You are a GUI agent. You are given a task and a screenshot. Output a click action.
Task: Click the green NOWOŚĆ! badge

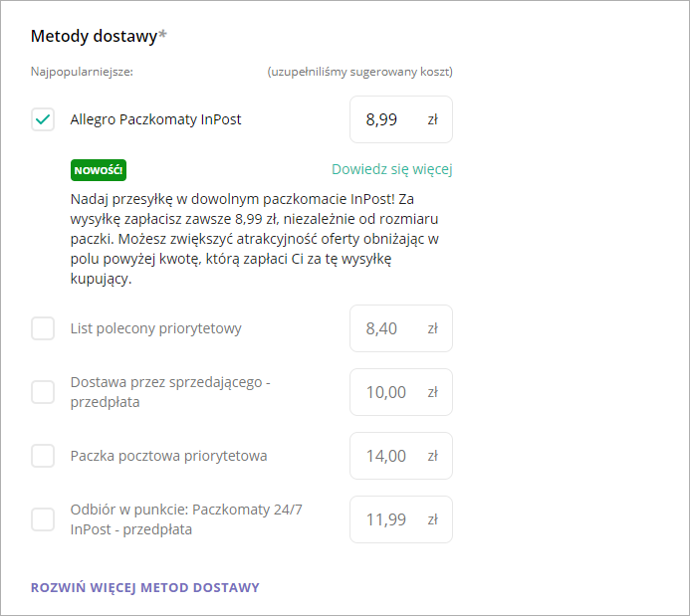pyautogui.click(x=99, y=169)
